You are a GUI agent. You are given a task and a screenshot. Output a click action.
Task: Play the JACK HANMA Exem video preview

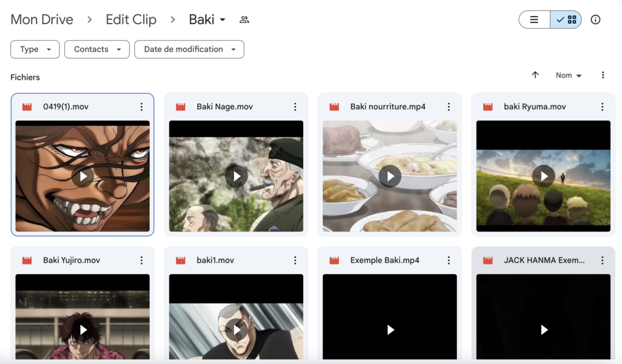543,330
